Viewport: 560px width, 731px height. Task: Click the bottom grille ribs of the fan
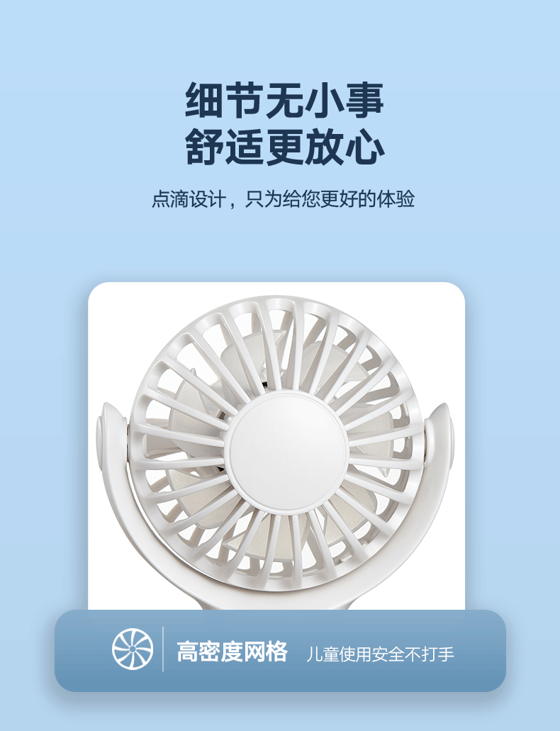click(280, 550)
